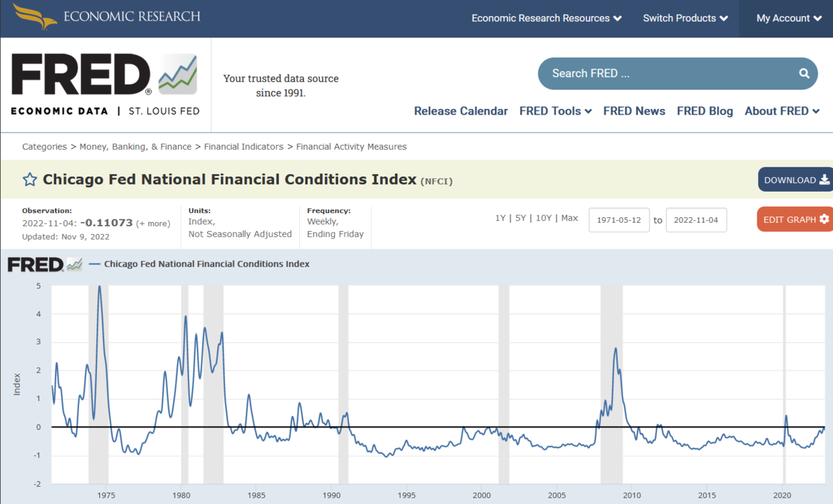Click the (NFCI) series code
Viewport: 833px width, 504px height.
tap(437, 181)
